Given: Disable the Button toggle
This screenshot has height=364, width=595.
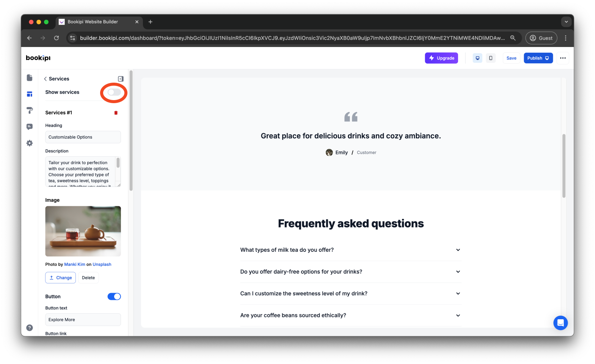Looking at the screenshot, I should click(x=114, y=296).
